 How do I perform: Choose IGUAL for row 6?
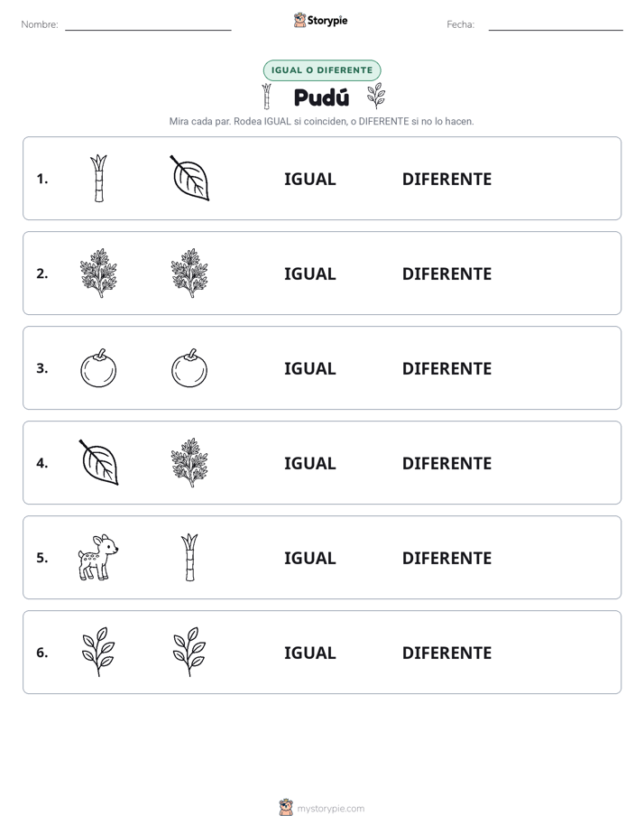(x=309, y=653)
